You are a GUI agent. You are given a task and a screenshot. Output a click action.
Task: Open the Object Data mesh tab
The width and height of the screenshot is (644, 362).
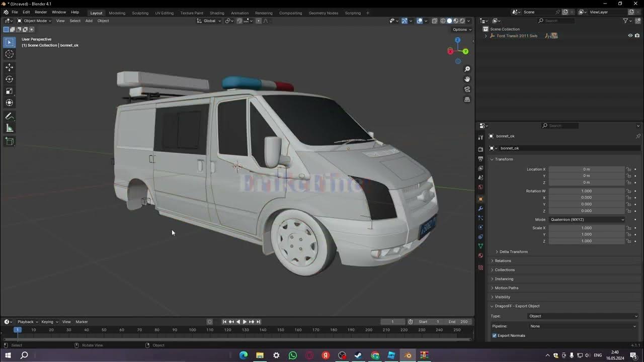pos(480,246)
